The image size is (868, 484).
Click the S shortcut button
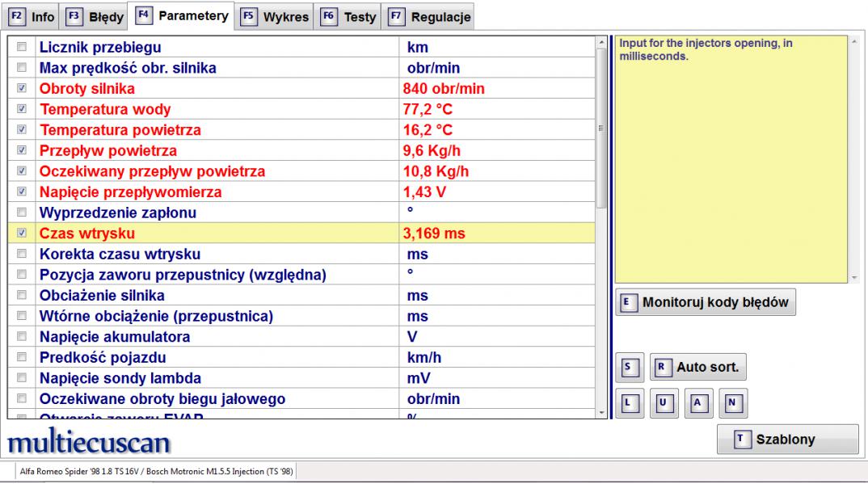click(630, 368)
